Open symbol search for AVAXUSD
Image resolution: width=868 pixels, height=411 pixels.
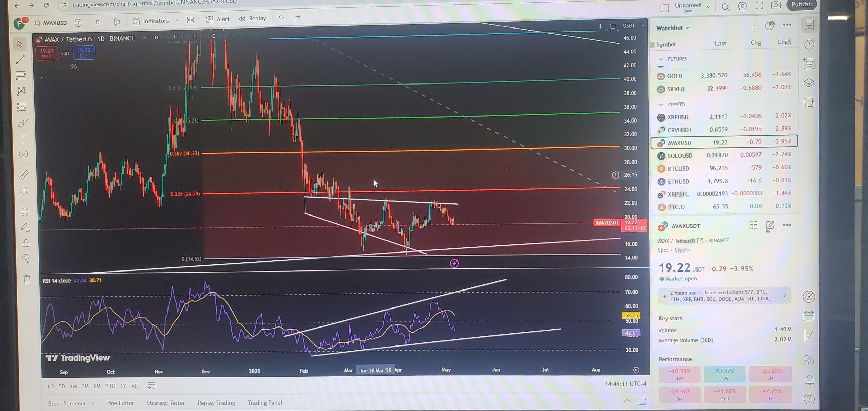point(51,23)
